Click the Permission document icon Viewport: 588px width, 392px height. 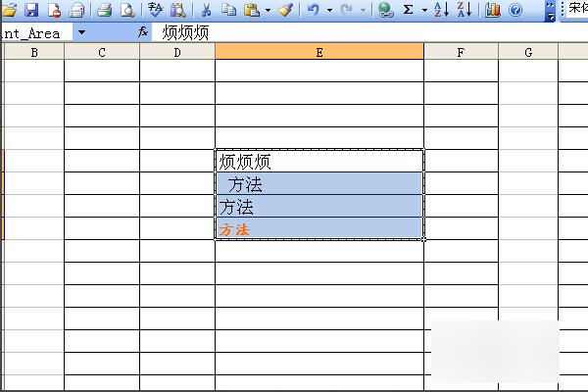click(54, 10)
